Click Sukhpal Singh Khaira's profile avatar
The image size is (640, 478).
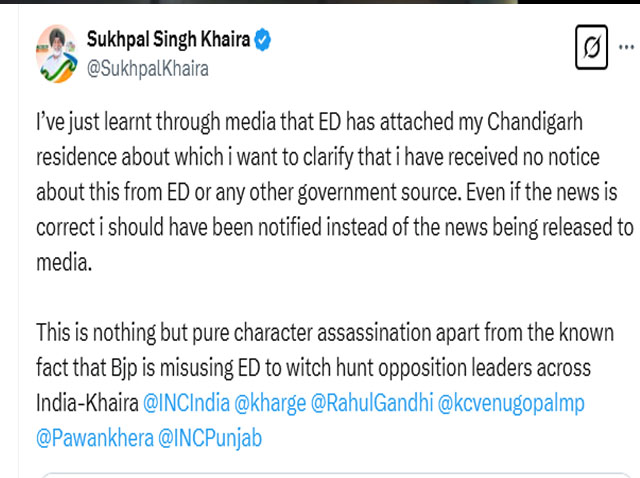coord(57,53)
